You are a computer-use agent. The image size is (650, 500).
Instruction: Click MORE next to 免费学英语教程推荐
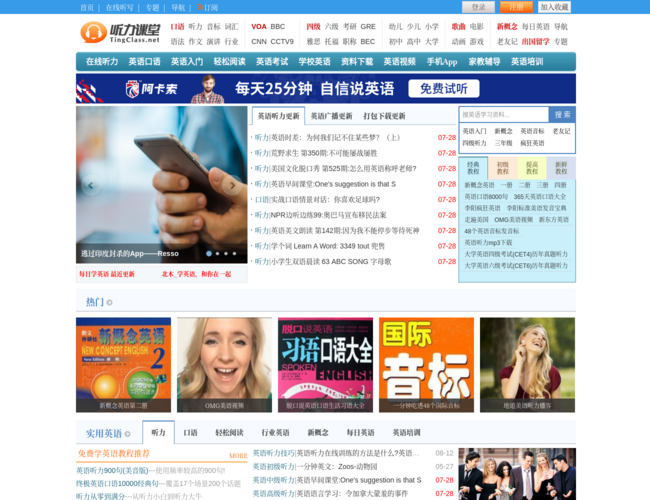238,456
